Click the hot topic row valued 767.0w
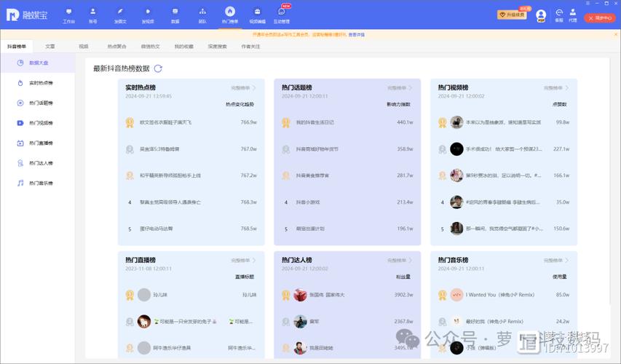Viewport: 621px width, 364px height. click(191, 149)
